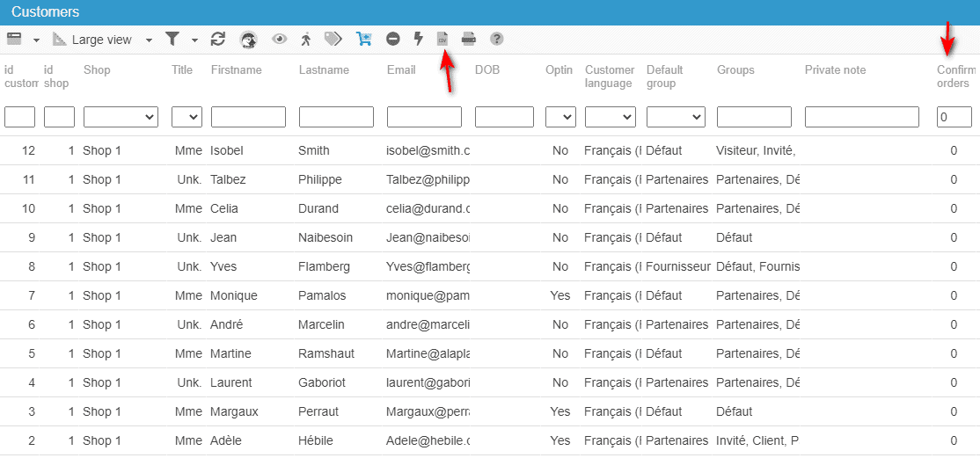This screenshot has width=980, height=458.
Task: Expand the filter funnel dropdown arrow
Action: 194,40
